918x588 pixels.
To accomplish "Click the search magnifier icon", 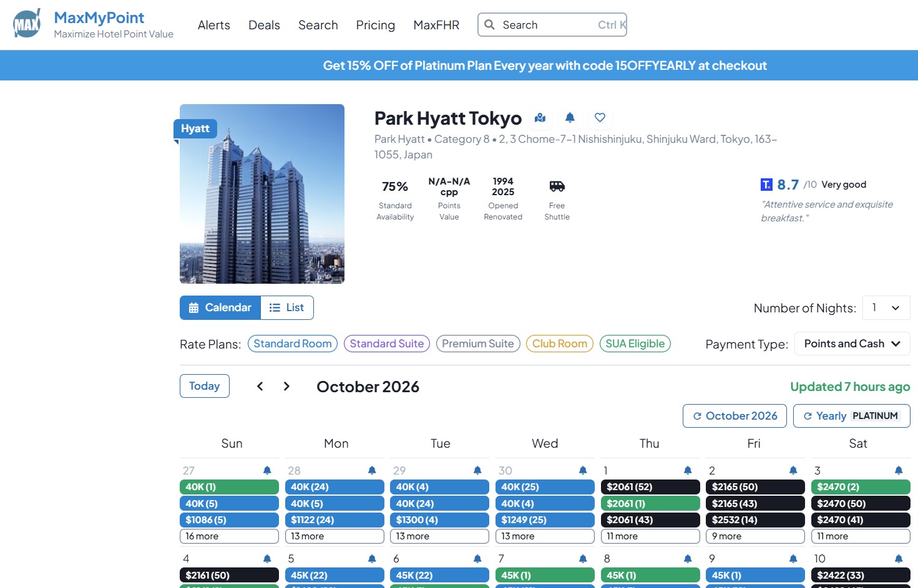I will [x=490, y=25].
